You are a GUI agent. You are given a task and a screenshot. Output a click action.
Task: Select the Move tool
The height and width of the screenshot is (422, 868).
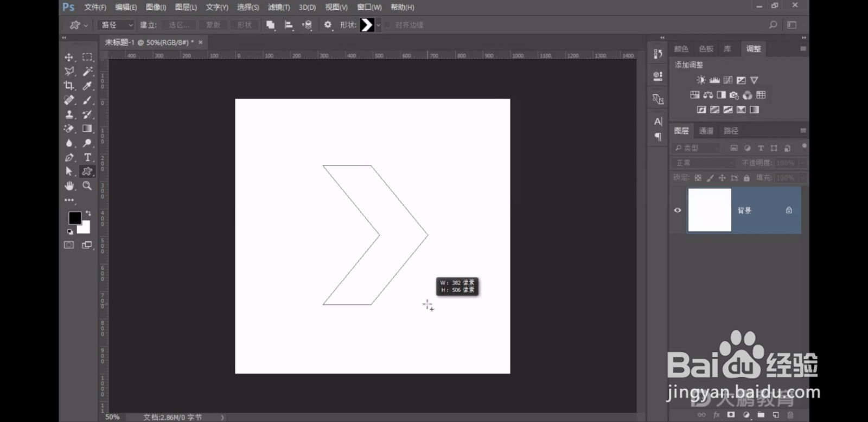point(69,57)
